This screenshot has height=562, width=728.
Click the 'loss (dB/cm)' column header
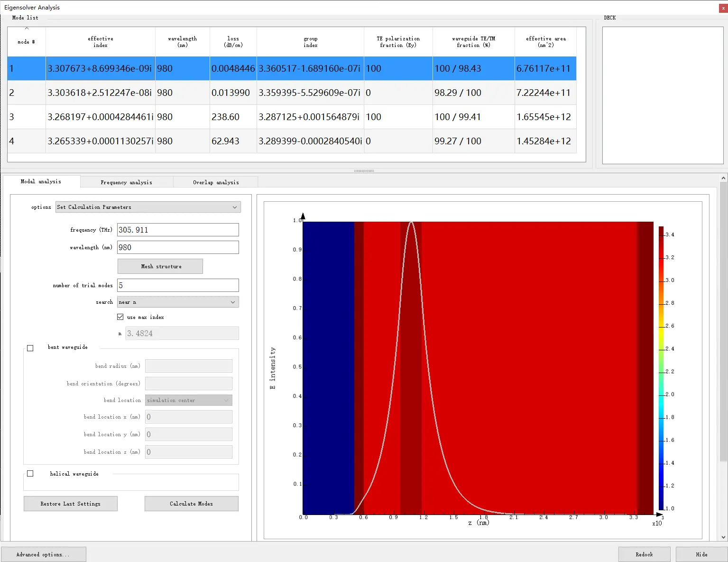click(x=233, y=42)
